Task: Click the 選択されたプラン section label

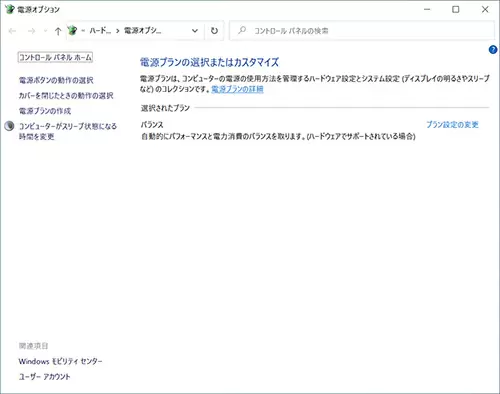Action: 165,108
